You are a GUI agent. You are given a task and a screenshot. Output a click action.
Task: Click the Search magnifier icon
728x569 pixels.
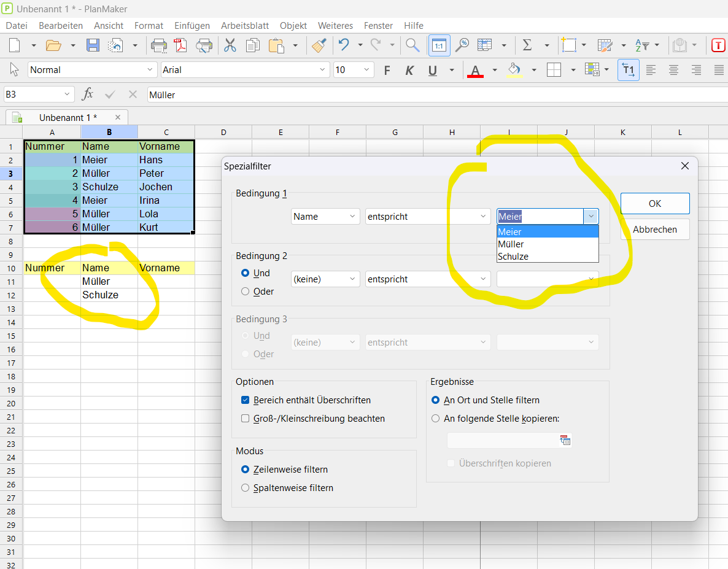click(412, 45)
